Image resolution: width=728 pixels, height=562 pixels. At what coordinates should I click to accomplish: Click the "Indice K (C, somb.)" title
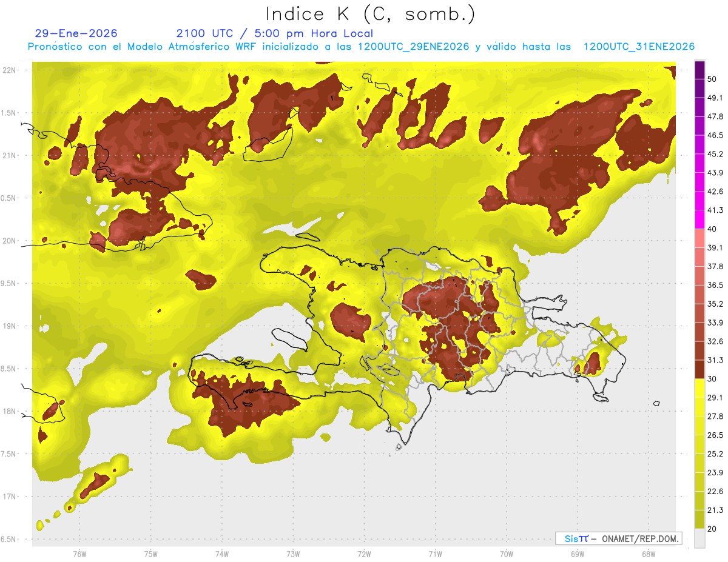click(370, 14)
